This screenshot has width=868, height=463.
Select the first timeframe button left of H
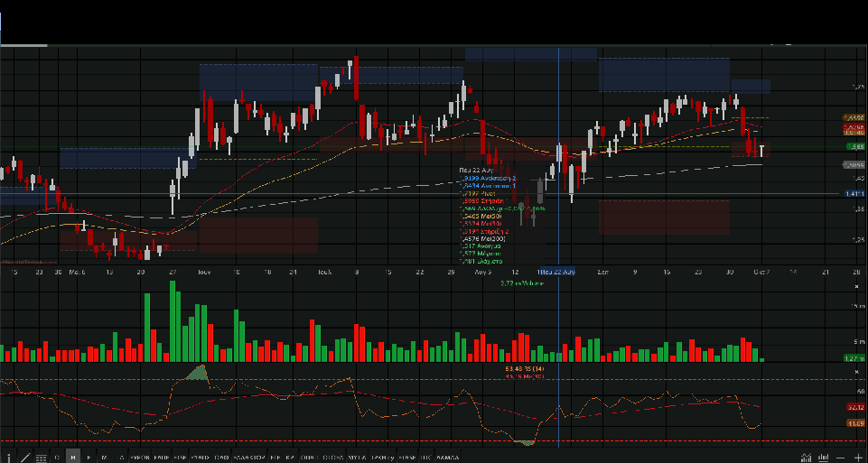tap(57, 458)
